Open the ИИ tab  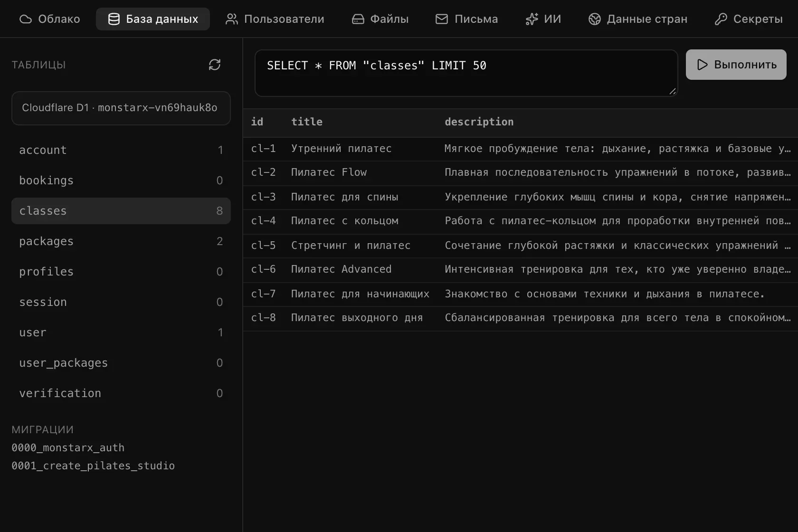[543, 19]
